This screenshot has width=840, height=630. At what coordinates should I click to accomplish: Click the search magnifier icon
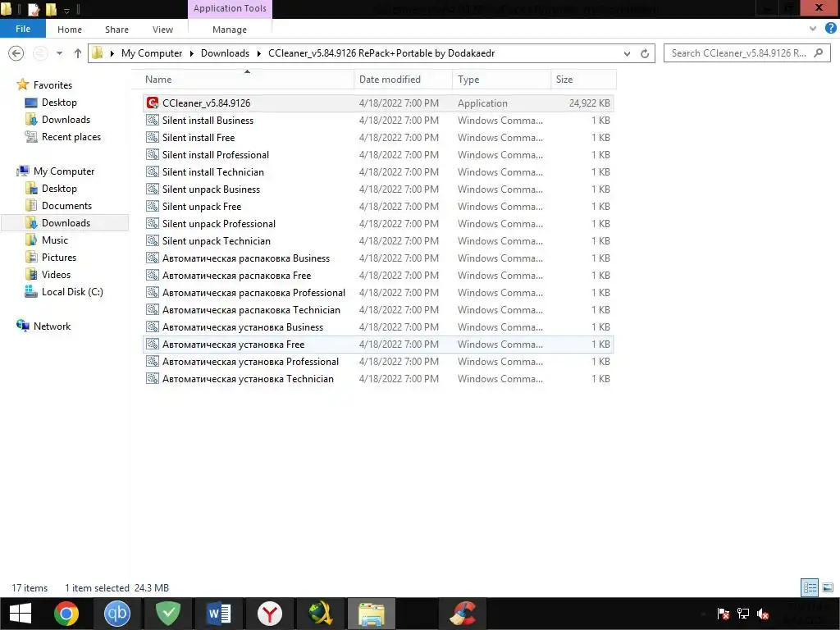(x=818, y=53)
